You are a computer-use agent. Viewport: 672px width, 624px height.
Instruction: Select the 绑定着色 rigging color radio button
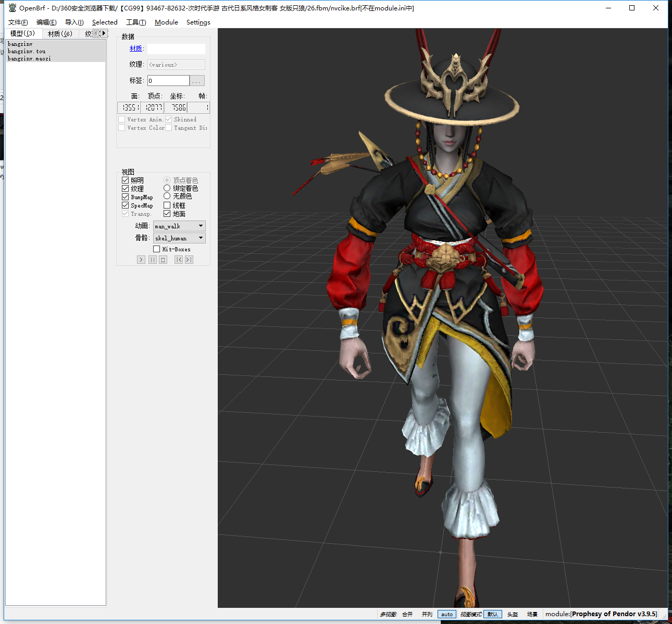pos(167,188)
